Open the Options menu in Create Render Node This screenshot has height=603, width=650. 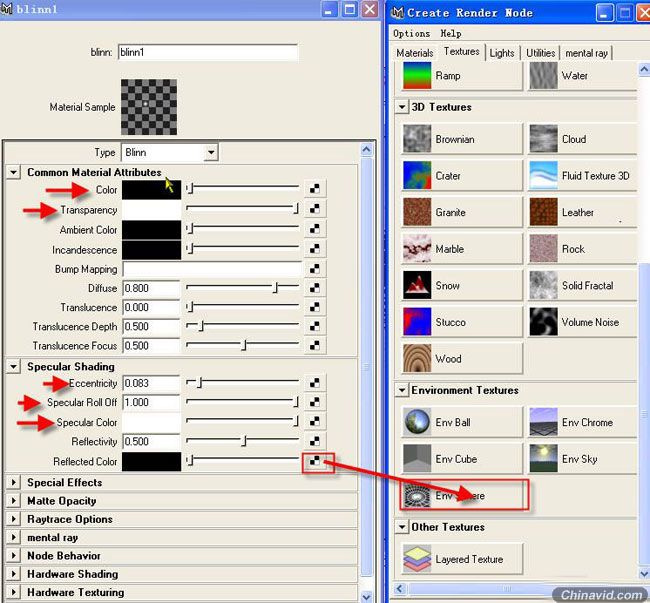pos(411,33)
